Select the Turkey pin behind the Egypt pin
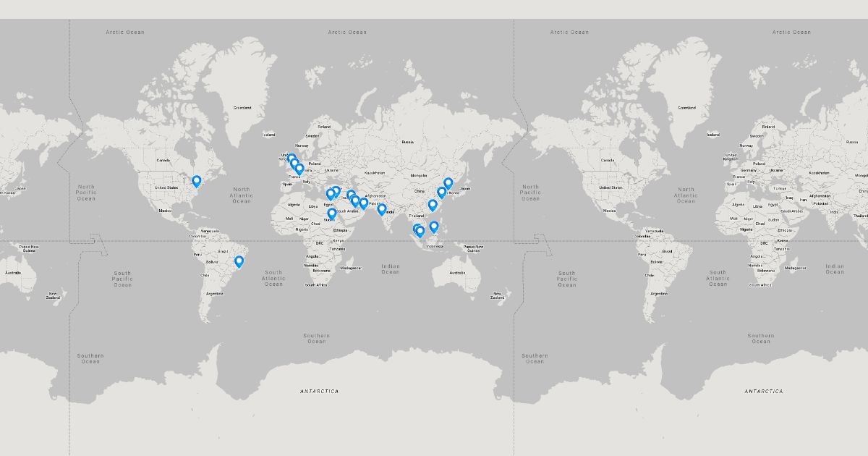The height and width of the screenshot is (456, 868). (x=336, y=190)
